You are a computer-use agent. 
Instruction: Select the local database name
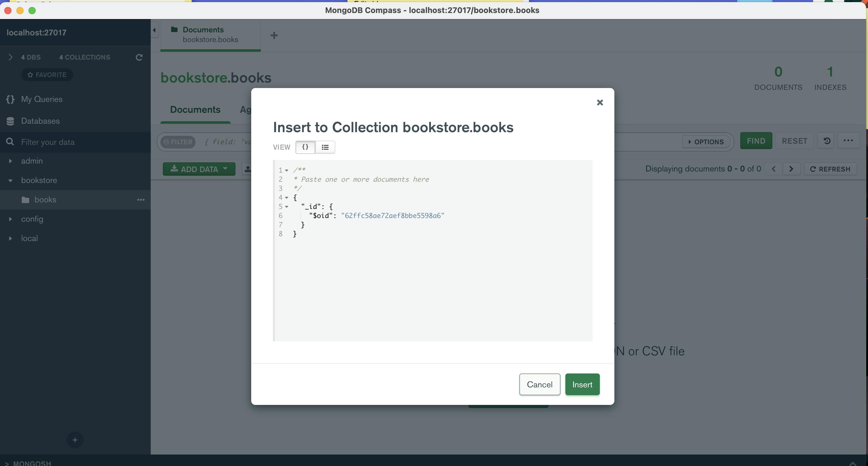click(29, 238)
